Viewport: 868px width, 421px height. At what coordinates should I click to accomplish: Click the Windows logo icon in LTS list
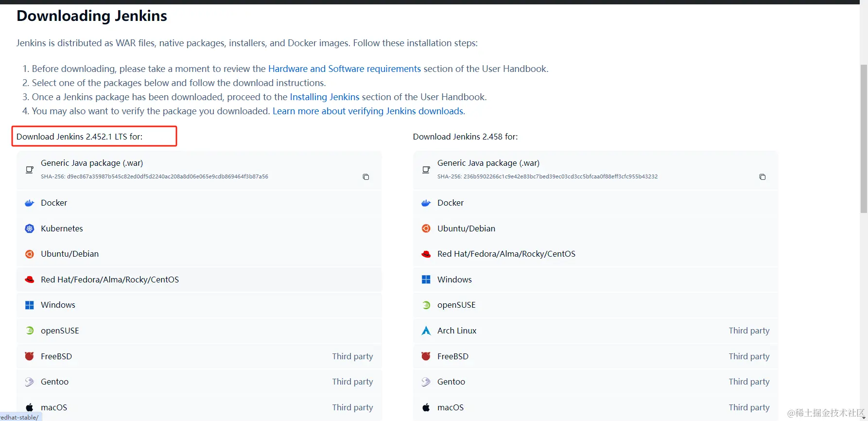30,305
